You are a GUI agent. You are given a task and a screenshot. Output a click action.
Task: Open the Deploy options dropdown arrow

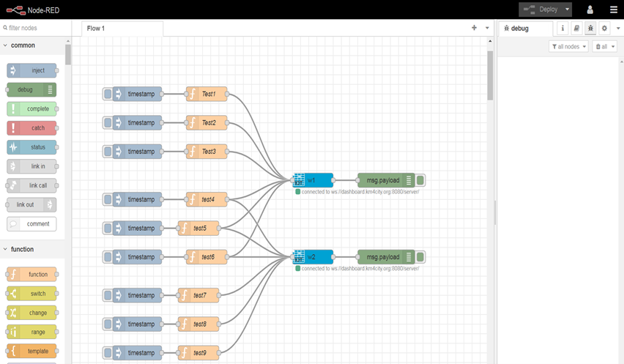[x=567, y=10]
